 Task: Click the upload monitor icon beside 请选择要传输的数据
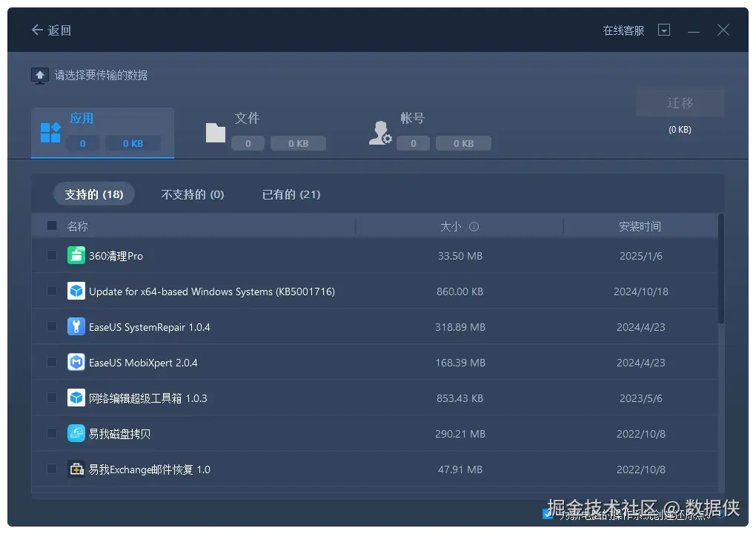point(40,76)
